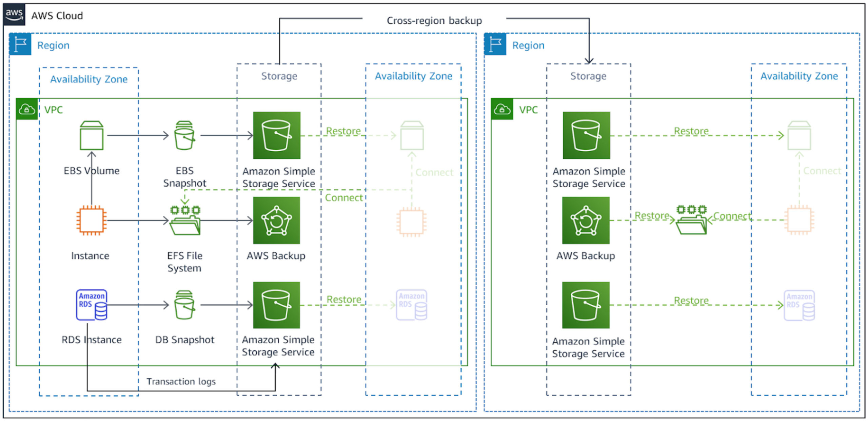Click the orange Instance chip icon

(x=92, y=220)
